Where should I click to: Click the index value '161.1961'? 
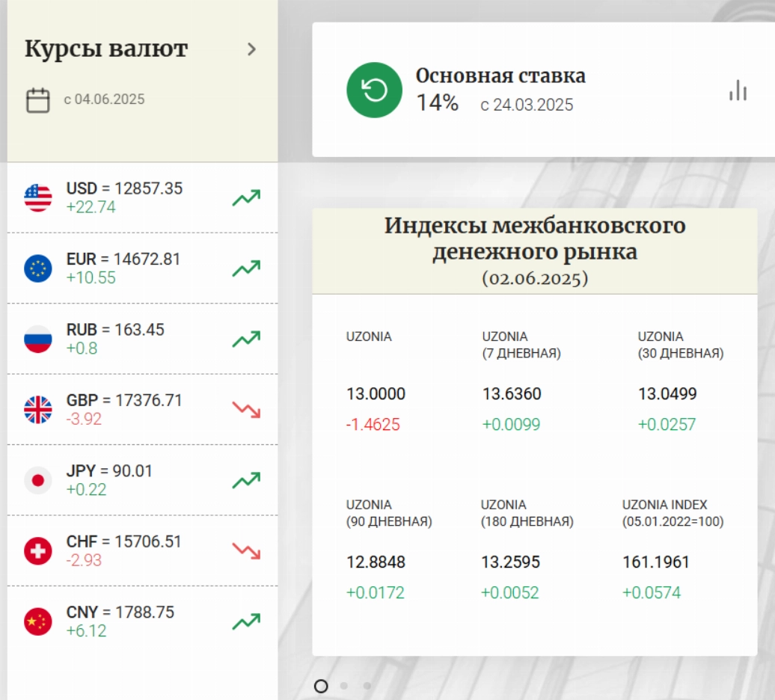[656, 562]
